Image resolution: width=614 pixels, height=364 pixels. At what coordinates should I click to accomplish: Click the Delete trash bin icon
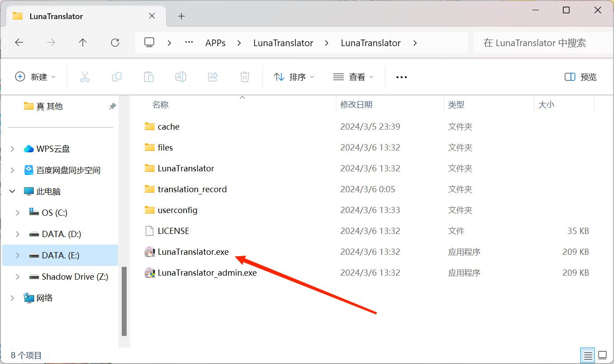tap(245, 77)
